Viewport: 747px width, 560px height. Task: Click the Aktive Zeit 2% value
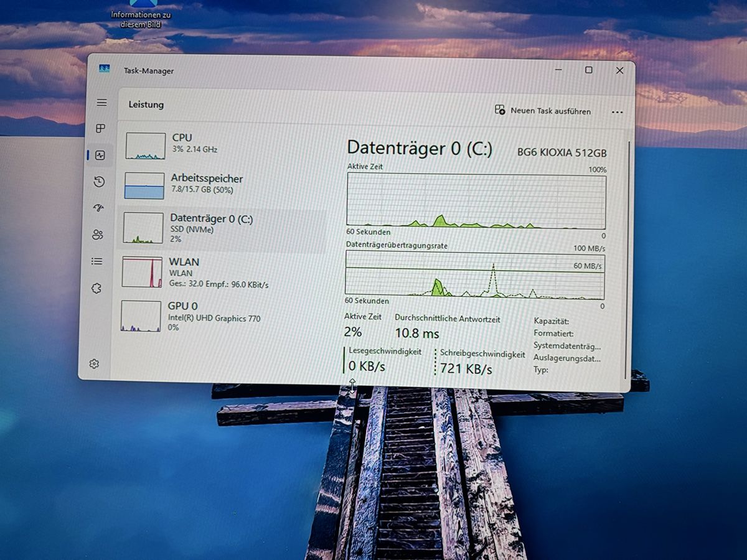pos(353,332)
